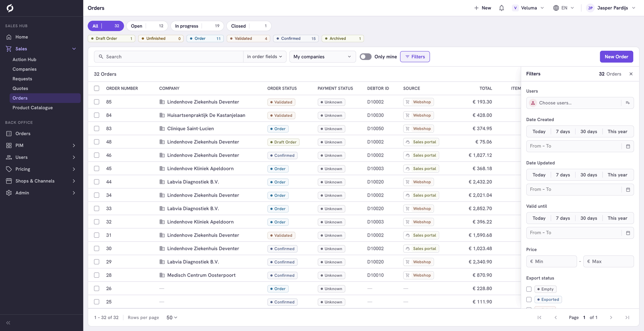
Task: Click the order Search field
Action: click(169, 57)
